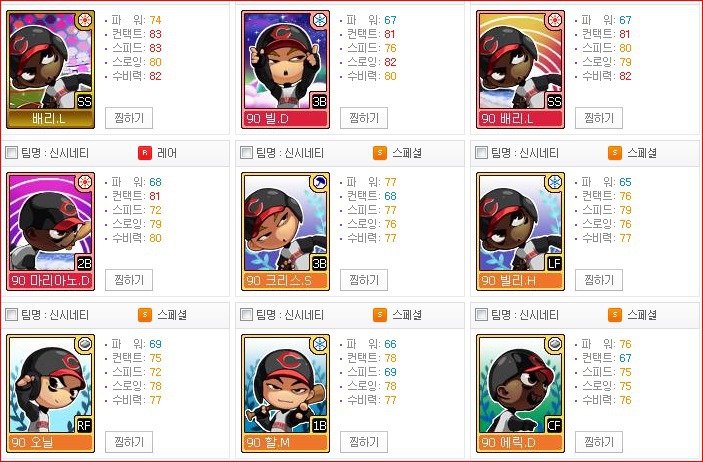Select the checkbox above the 에릭.D card

pos(482,315)
